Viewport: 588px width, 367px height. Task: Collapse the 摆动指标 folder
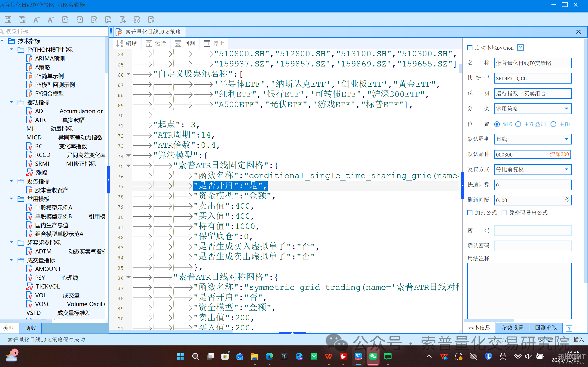pos(11,102)
